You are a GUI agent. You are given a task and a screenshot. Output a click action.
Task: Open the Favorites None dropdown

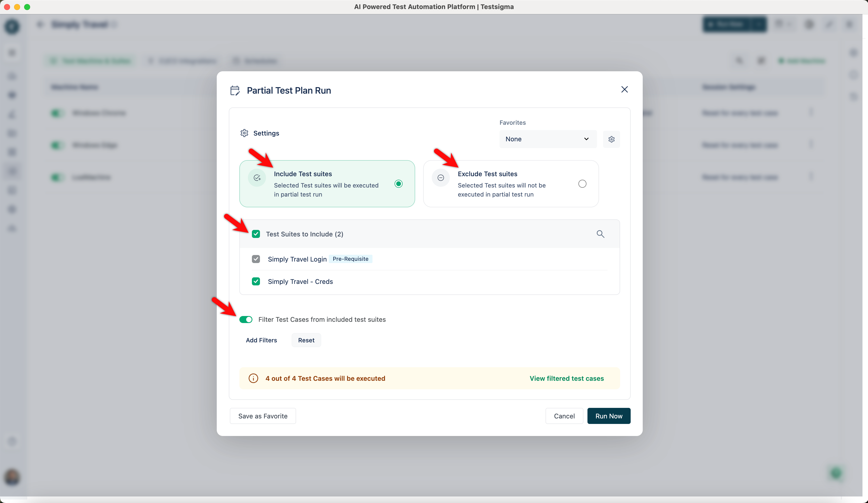coord(547,139)
